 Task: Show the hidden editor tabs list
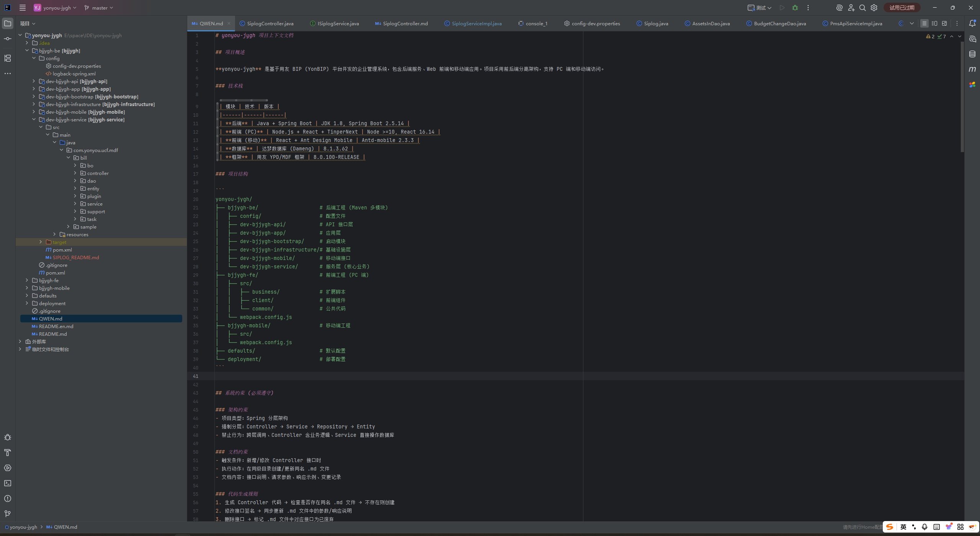[912, 23]
